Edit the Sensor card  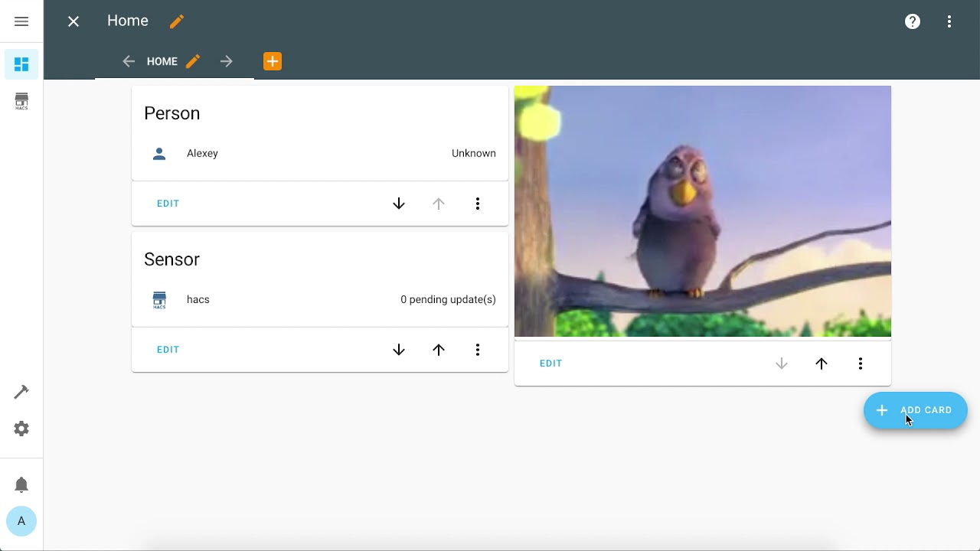click(168, 350)
